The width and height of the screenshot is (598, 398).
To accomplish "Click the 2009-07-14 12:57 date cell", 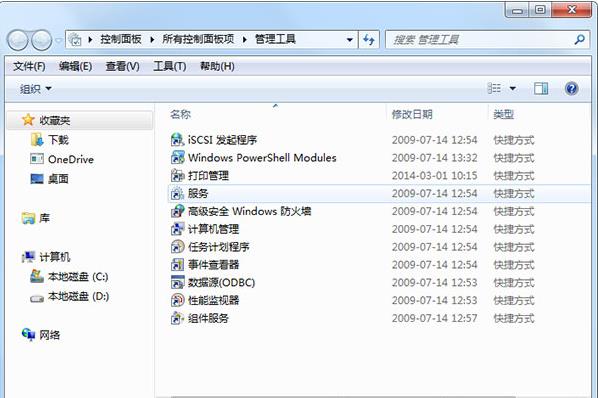I will 434,318.
